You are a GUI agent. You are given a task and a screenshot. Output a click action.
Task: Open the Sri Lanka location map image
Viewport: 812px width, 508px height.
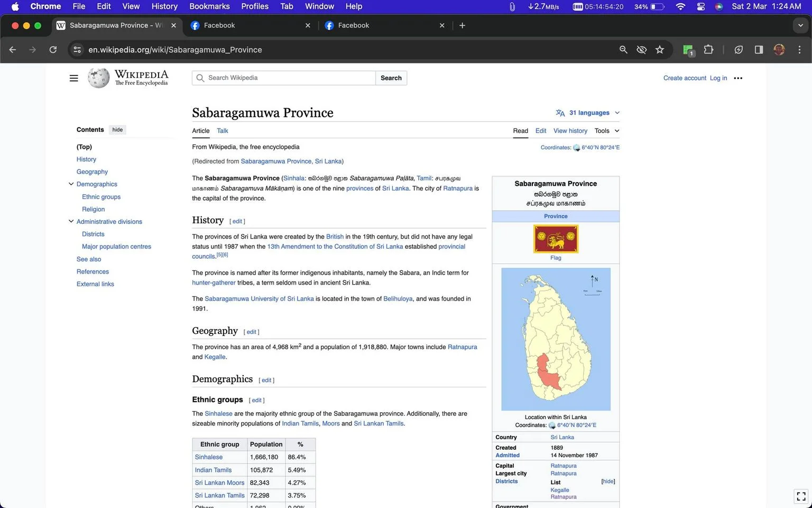[x=556, y=339]
